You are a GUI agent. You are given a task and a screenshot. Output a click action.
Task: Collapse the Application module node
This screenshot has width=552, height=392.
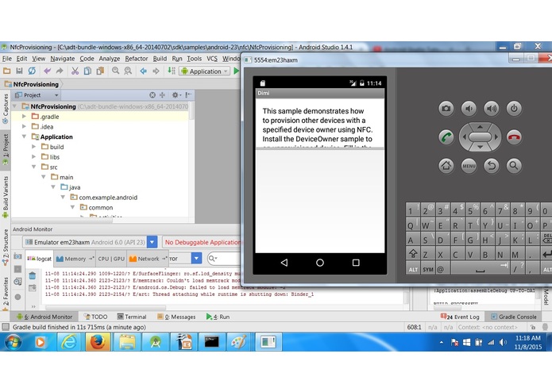[24, 136]
